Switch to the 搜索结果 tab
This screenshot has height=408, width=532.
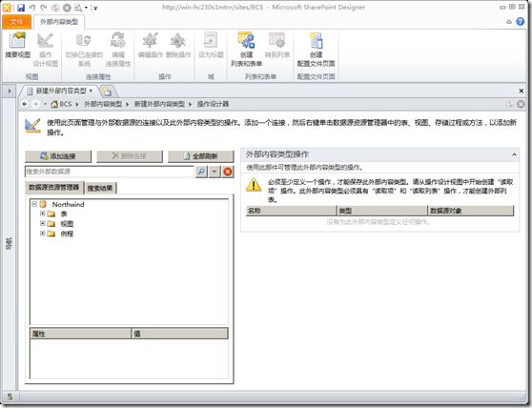(x=100, y=188)
